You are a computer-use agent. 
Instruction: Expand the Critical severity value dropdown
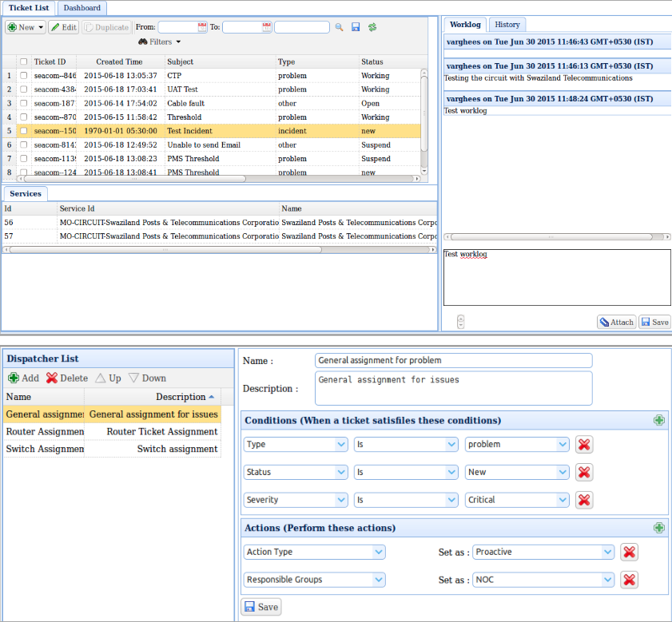[x=563, y=500]
